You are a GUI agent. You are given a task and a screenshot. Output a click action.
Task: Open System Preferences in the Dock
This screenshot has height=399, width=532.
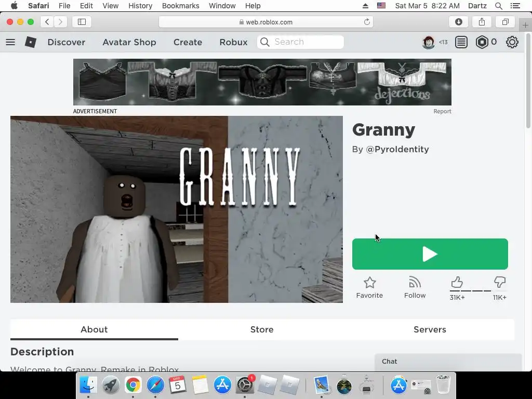[245, 385]
